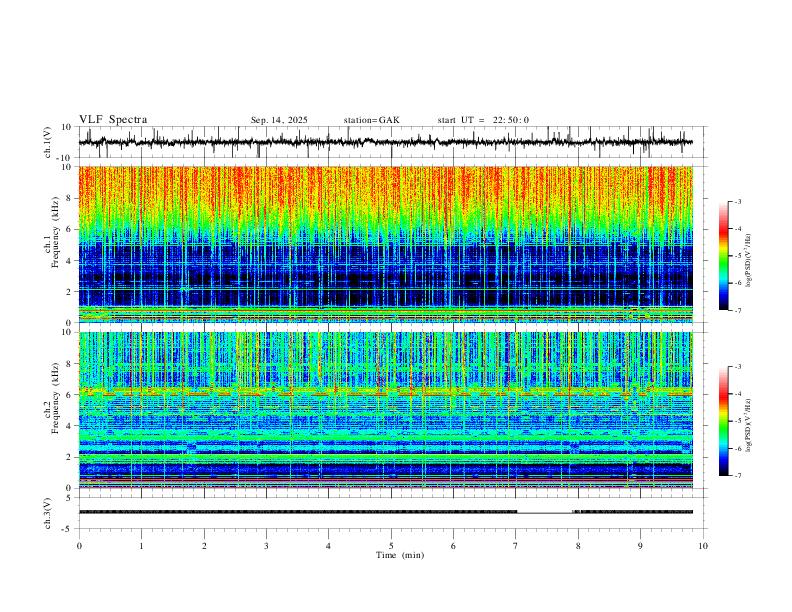Click time axis tick label '7'
The height and width of the screenshot is (612, 792).
(x=516, y=546)
